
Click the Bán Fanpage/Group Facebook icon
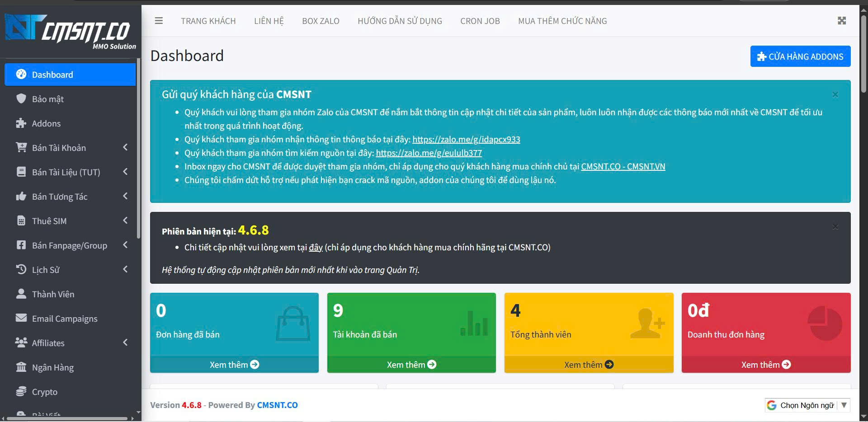21,245
